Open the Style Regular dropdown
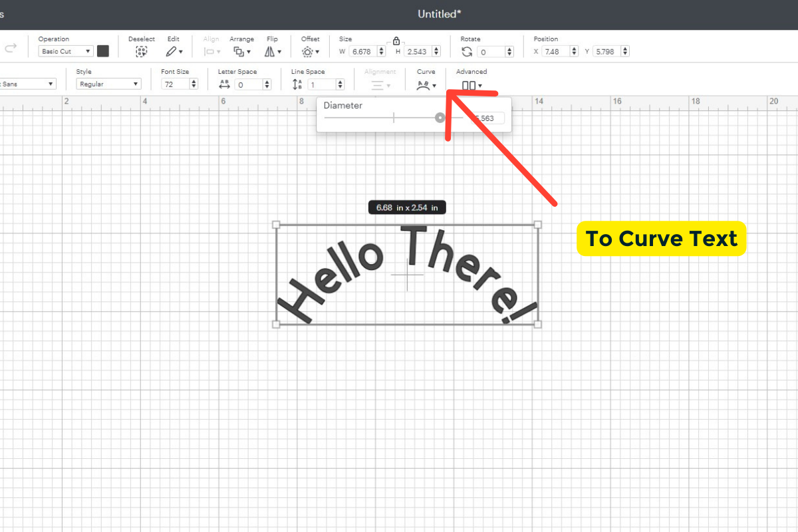 (x=108, y=84)
